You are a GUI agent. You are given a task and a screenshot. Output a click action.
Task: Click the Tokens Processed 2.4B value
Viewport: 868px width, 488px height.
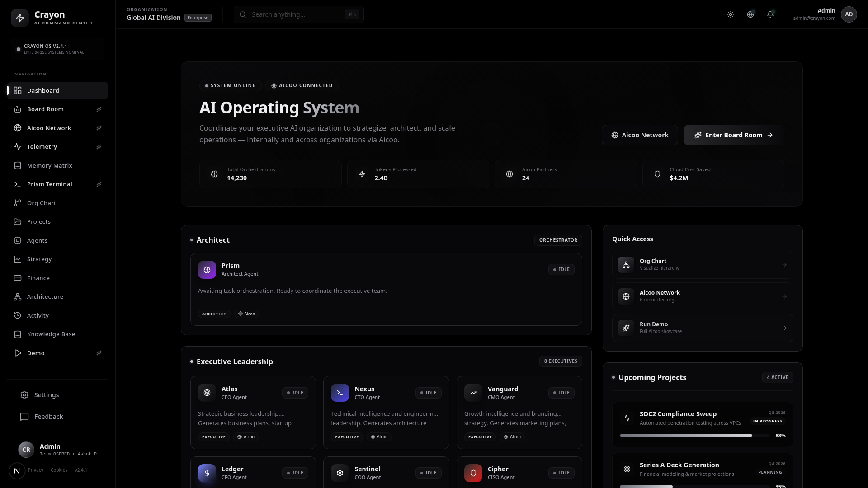[381, 178]
